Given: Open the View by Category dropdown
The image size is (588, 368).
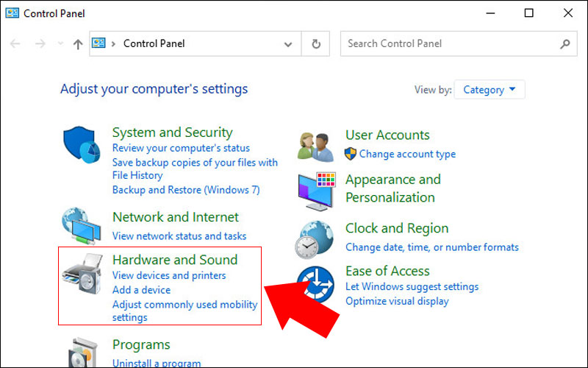Looking at the screenshot, I should point(489,90).
